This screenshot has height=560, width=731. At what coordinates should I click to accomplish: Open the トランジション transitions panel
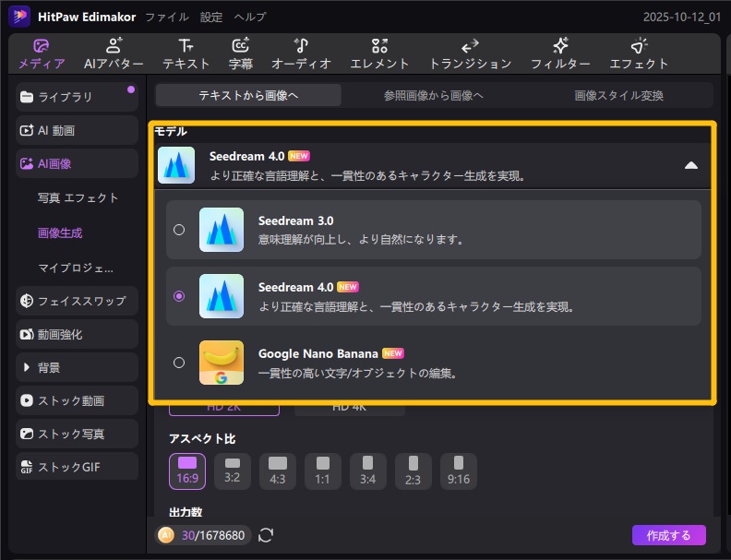pyautogui.click(x=470, y=54)
